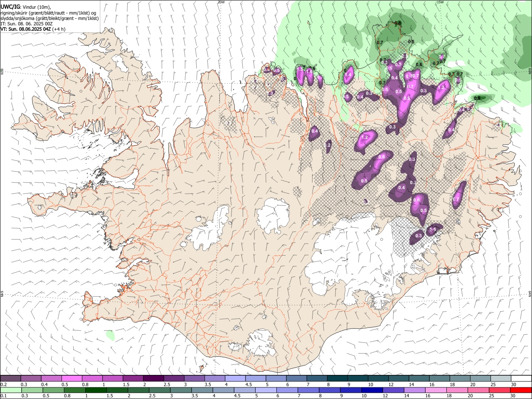
Task: Click the 'Vindur (10m),' heading text
Action: tap(37, 7)
